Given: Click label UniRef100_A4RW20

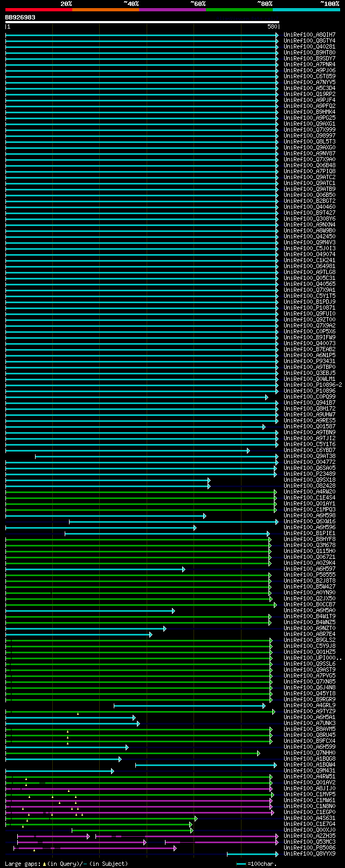Looking at the screenshot, I should (x=309, y=492).
